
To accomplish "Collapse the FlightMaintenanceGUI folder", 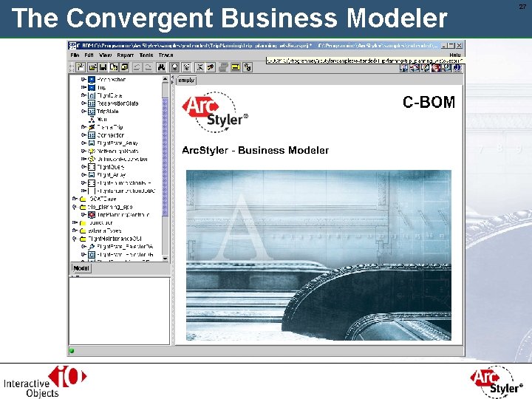I will click(75, 239).
